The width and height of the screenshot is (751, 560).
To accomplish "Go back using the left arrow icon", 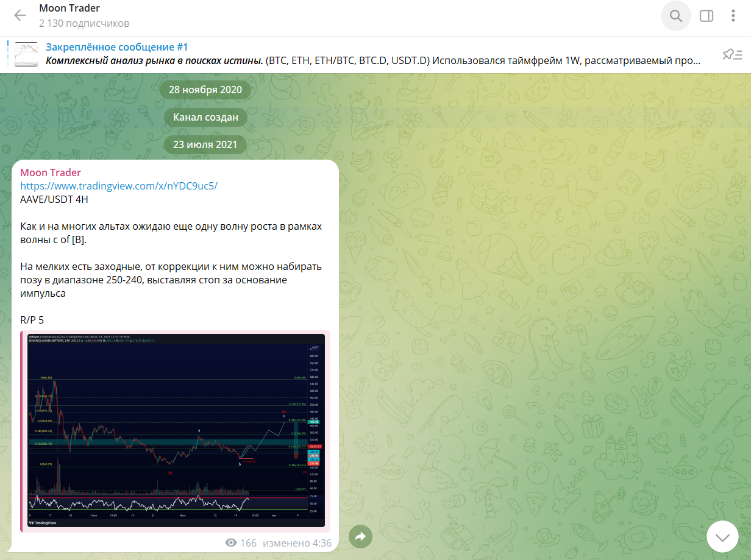I will pos(20,16).
